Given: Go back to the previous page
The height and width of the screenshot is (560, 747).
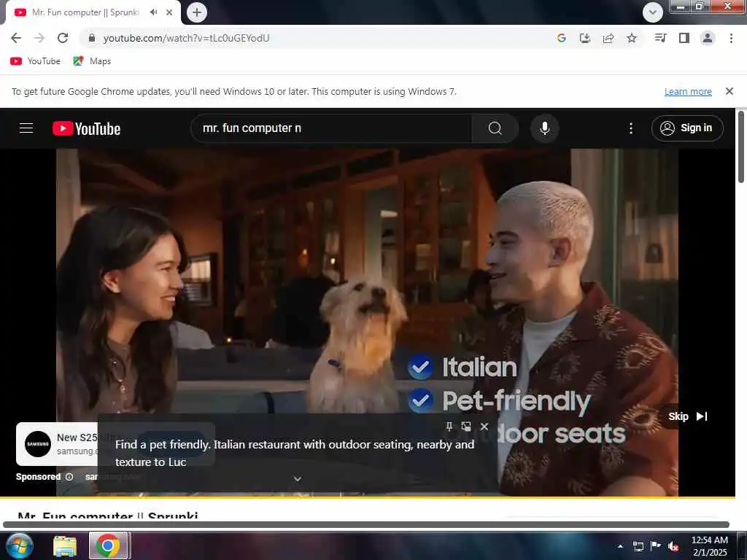Looking at the screenshot, I should [16, 38].
